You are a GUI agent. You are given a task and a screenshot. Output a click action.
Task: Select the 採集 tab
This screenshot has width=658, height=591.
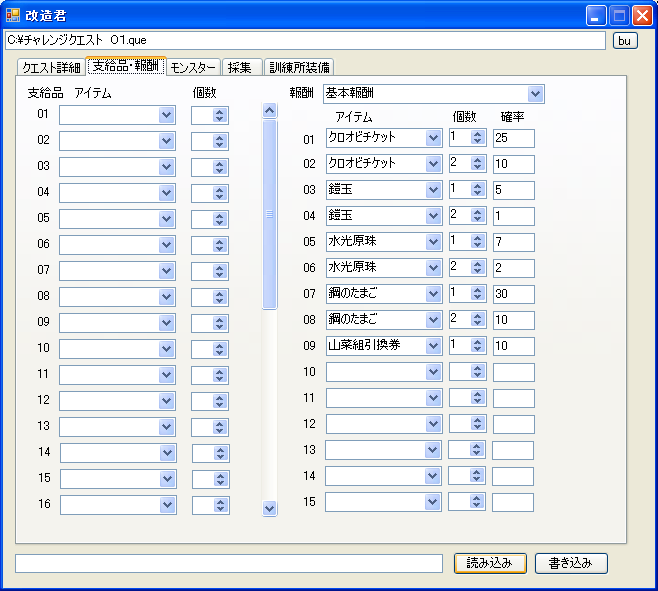click(x=239, y=68)
